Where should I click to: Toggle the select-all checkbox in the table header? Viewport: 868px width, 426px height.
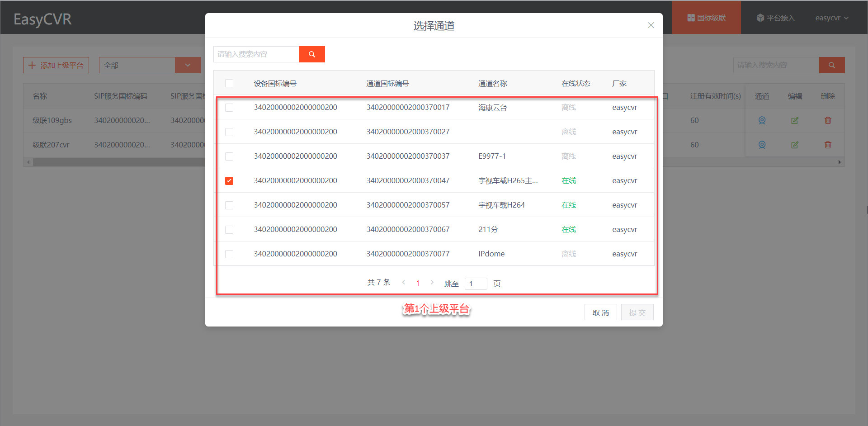point(229,83)
